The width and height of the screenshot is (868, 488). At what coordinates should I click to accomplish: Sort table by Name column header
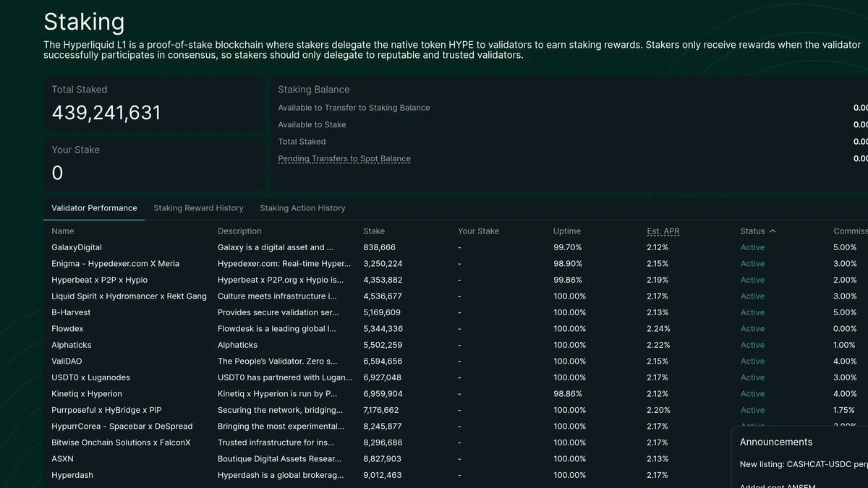click(63, 231)
